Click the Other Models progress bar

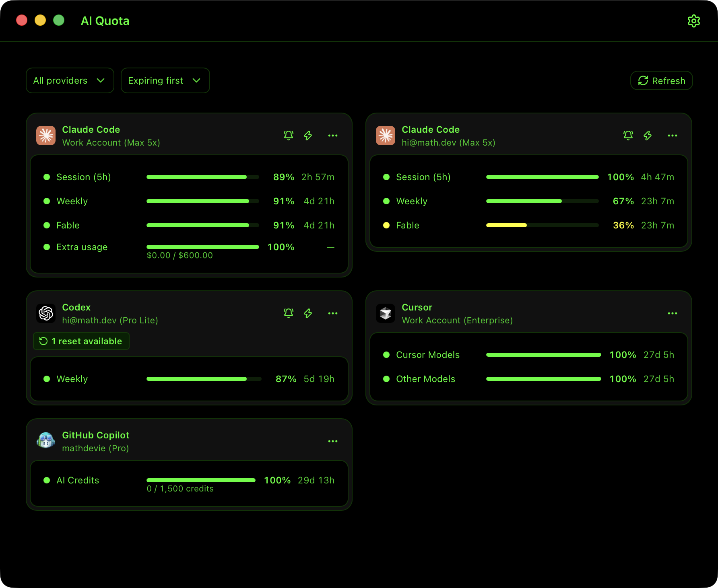pyautogui.click(x=544, y=379)
